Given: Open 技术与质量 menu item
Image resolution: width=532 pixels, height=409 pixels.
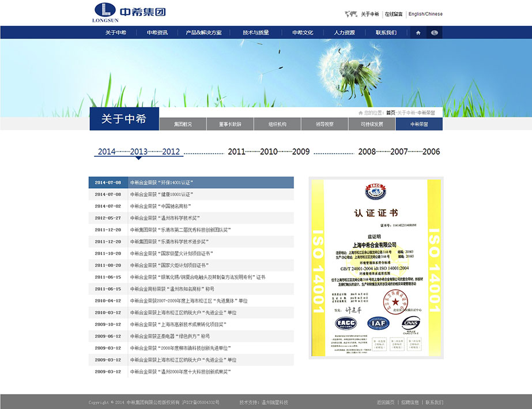Looking at the screenshot, I should [x=256, y=33].
